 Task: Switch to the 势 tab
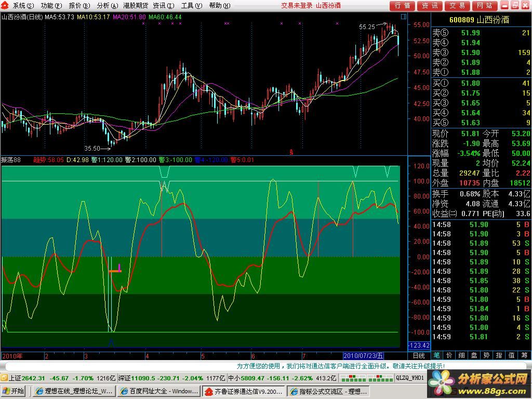pos(486,355)
